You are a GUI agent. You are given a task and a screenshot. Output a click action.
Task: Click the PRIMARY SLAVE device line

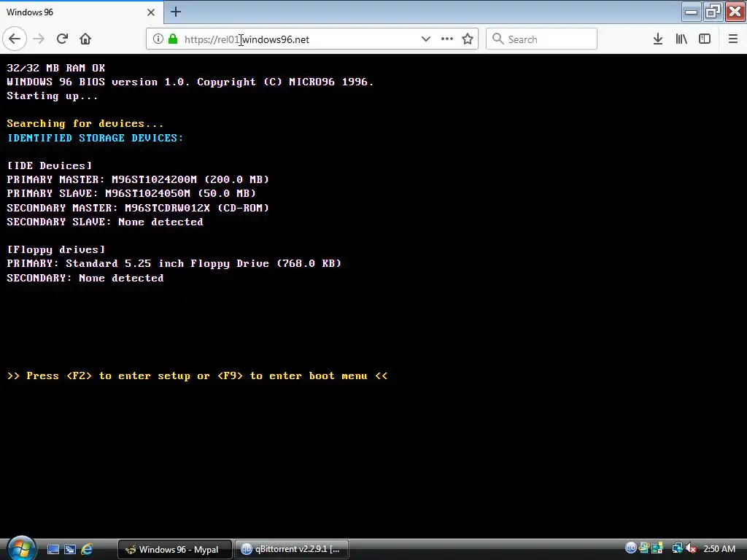131,193
